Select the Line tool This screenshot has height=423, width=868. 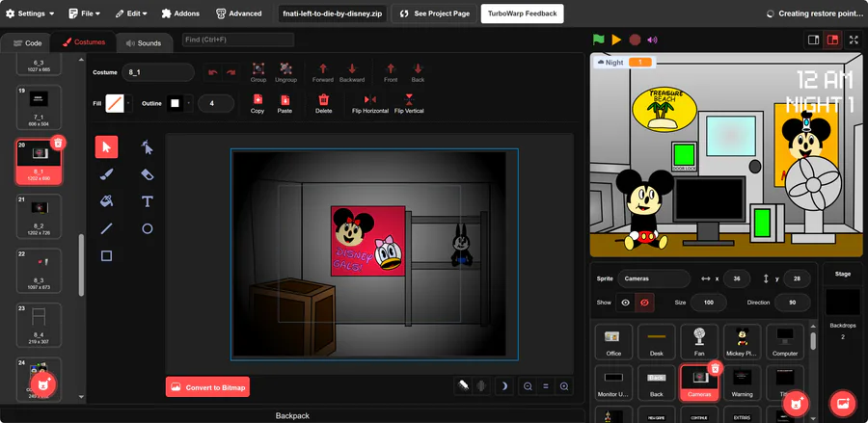pyautogui.click(x=106, y=228)
